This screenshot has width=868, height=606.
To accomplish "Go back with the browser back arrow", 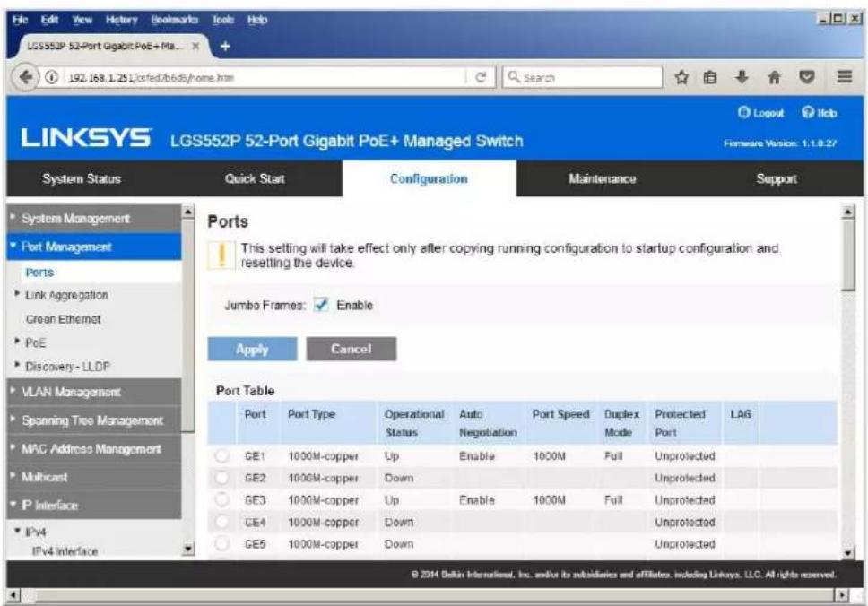I will click(x=25, y=77).
